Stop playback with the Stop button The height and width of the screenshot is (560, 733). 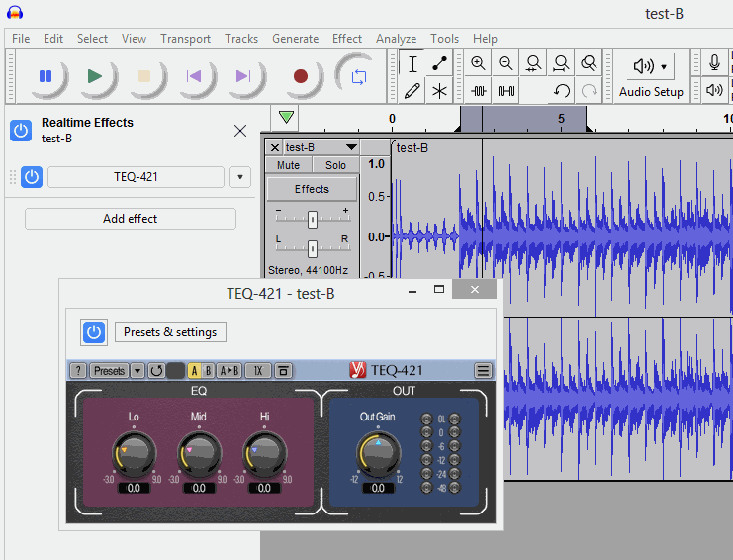click(144, 76)
